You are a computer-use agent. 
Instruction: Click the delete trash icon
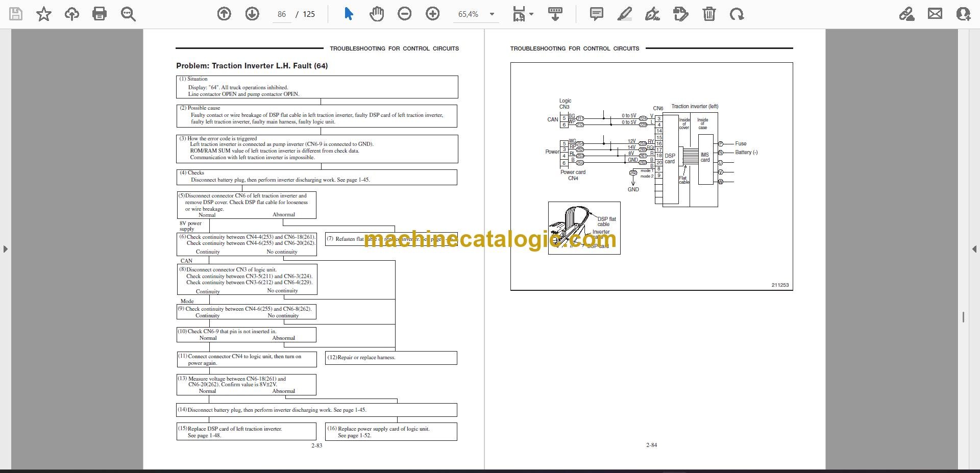click(709, 14)
